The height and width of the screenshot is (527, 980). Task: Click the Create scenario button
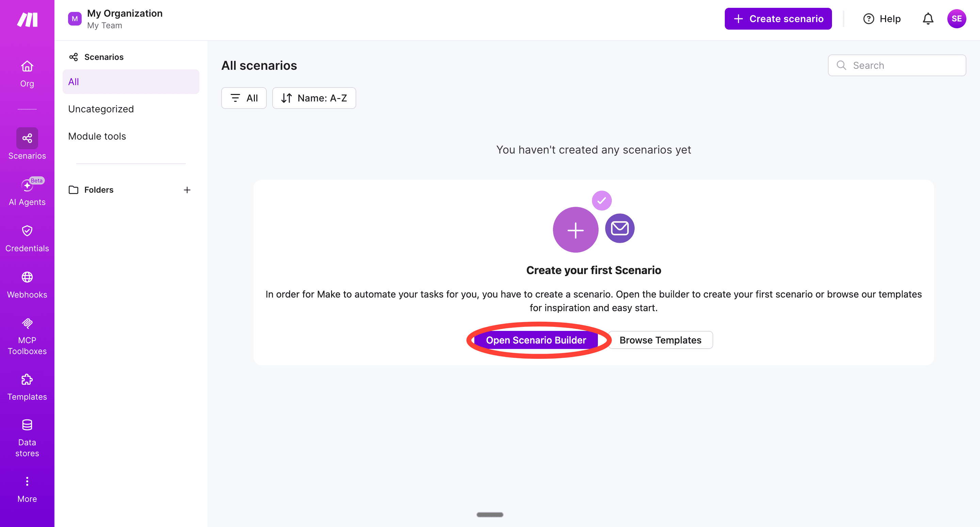778,19
